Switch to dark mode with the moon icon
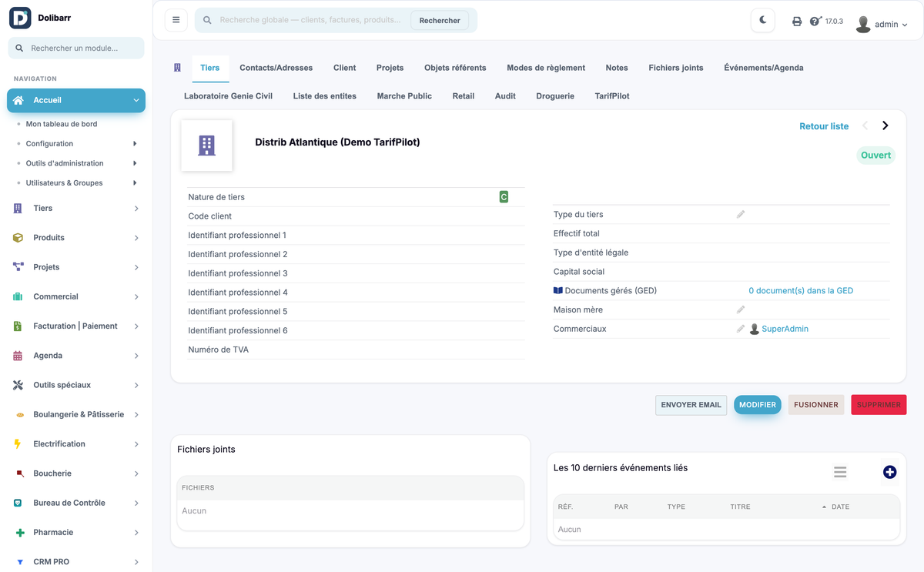Viewport: 924px width, 572px height. coord(763,21)
